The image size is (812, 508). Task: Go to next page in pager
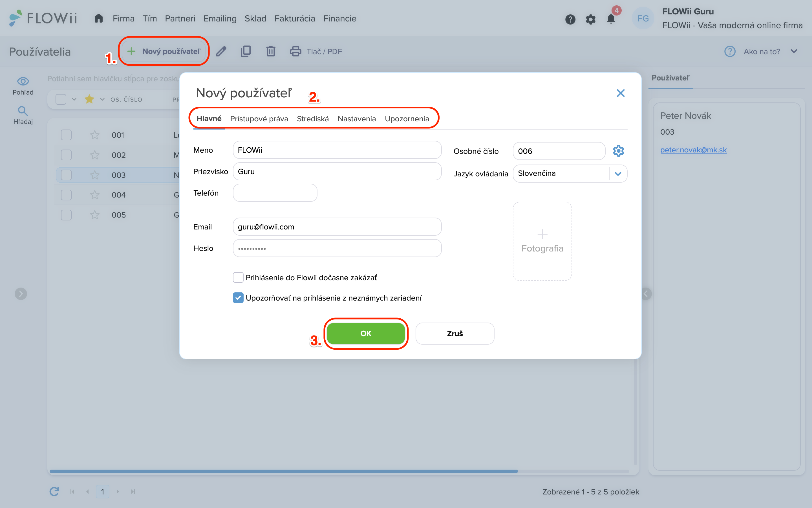(x=118, y=492)
